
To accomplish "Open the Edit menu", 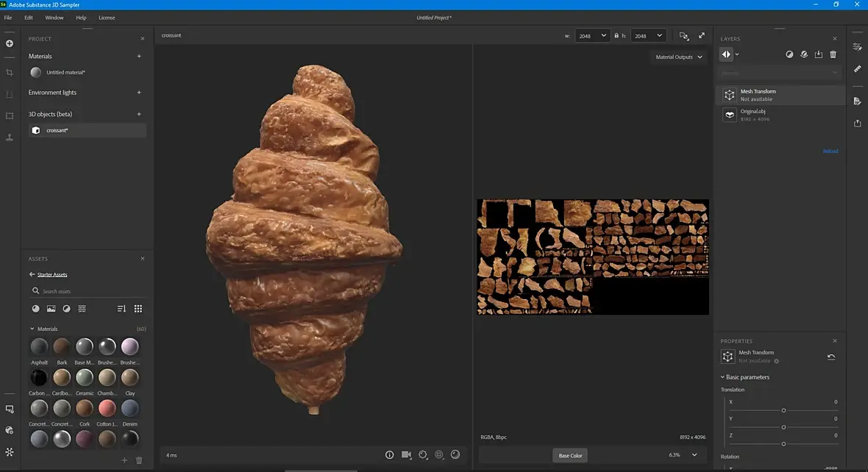I will (29, 17).
